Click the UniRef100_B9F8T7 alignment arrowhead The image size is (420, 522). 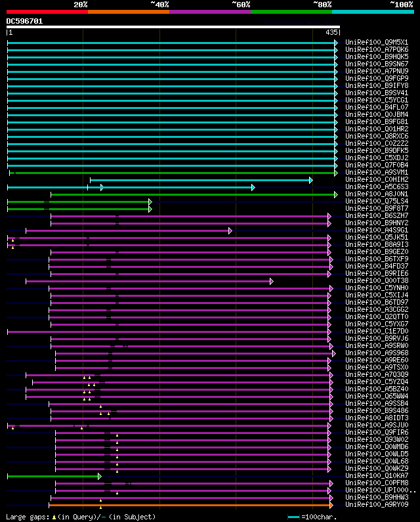coord(150,209)
